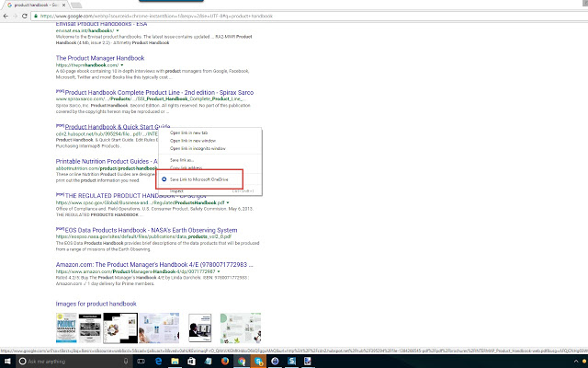Image resolution: width=588 pixels, height=368 pixels.
Task: Choose 'Open link in new tab'
Action: click(188, 132)
